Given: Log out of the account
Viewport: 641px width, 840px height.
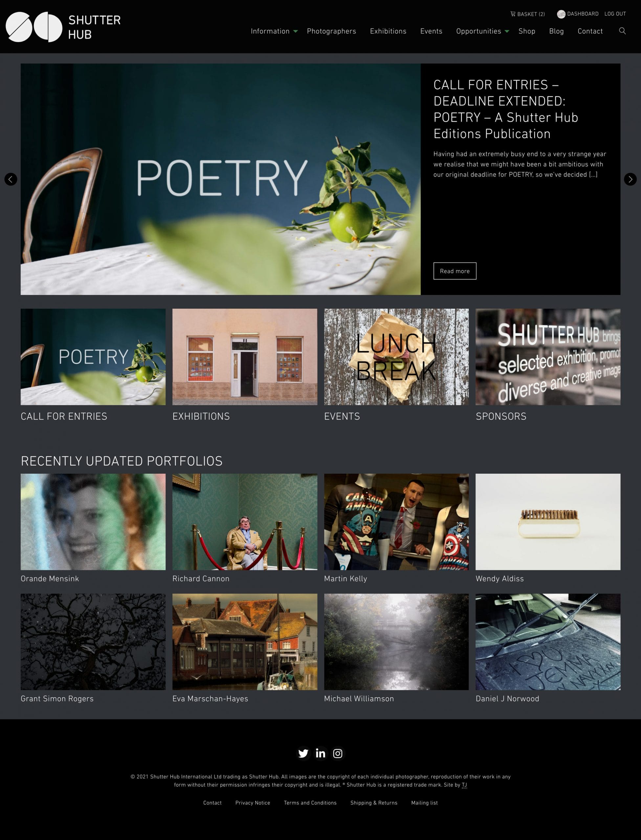Looking at the screenshot, I should click(615, 14).
